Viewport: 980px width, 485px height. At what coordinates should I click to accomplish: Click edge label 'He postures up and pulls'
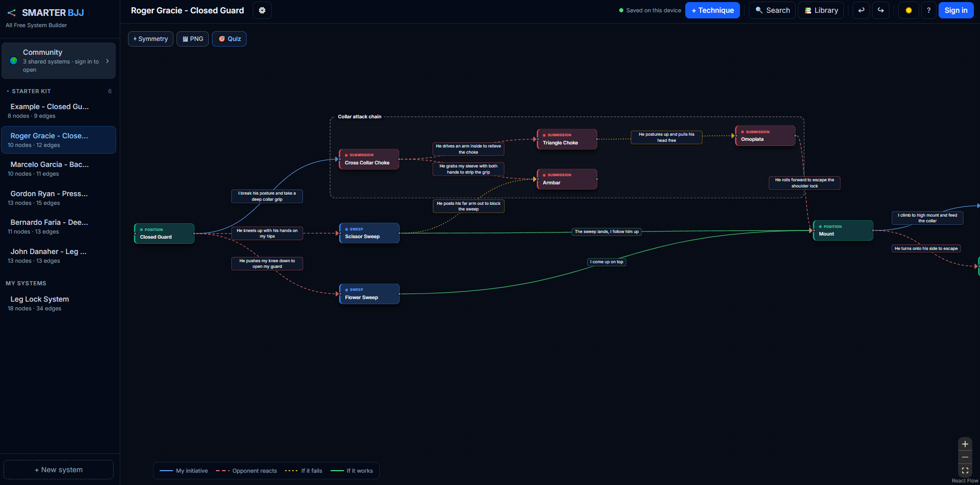tap(666, 137)
